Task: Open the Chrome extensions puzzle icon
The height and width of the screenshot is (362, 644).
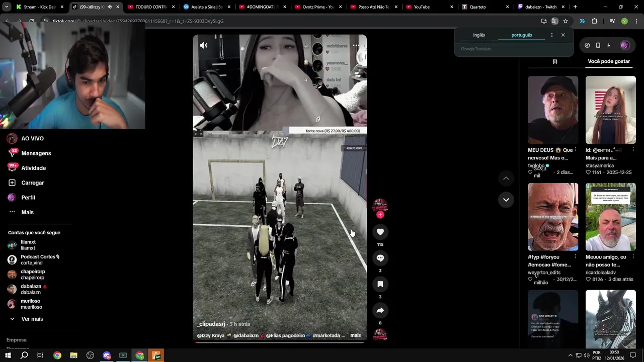Action: point(595,21)
